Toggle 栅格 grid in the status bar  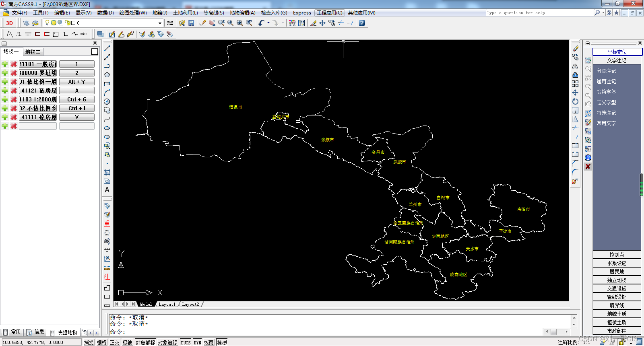pyautogui.click(x=101, y=342)
